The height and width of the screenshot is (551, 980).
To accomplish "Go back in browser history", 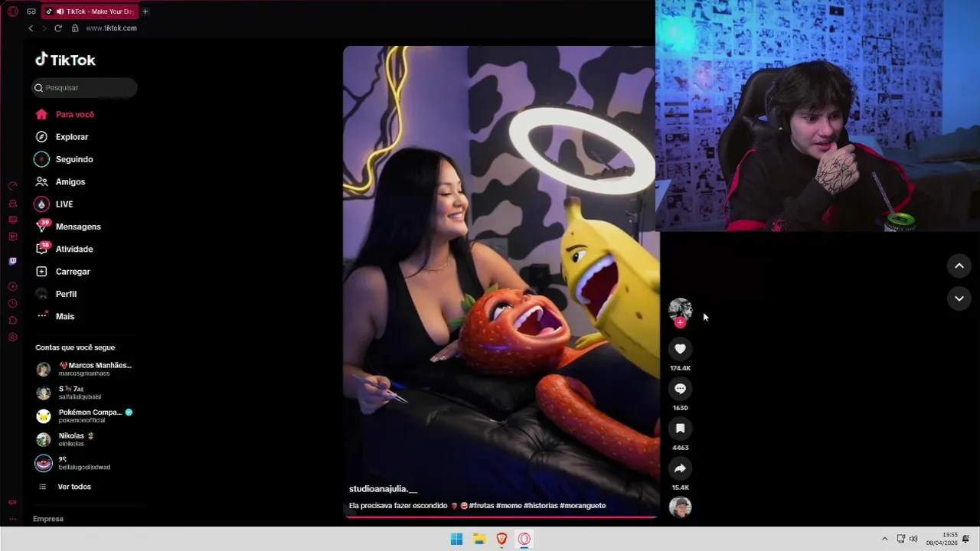I will click(31, 28).
